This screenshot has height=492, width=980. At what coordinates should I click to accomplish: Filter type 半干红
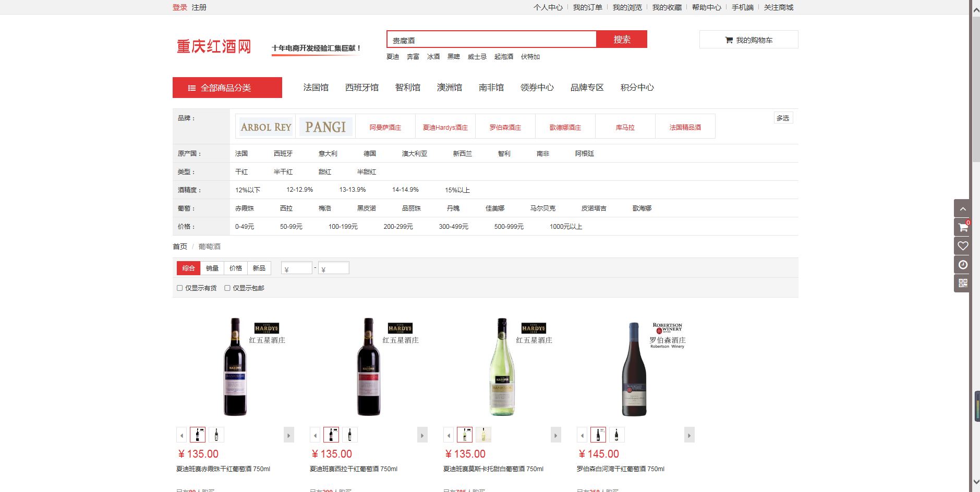tap(283, 171)
